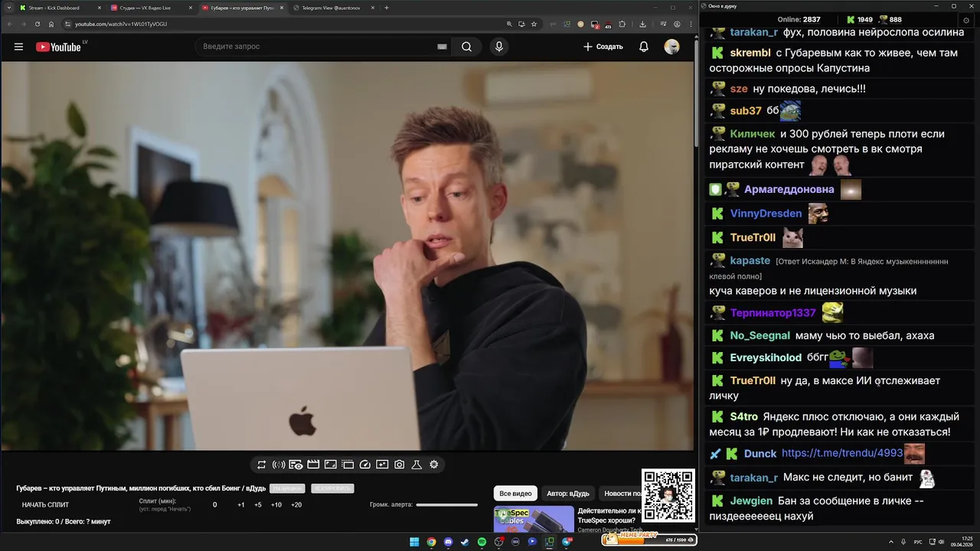980x551 pixels.
Task: Open Steam from the taskbar
Action: coord(465,542)
